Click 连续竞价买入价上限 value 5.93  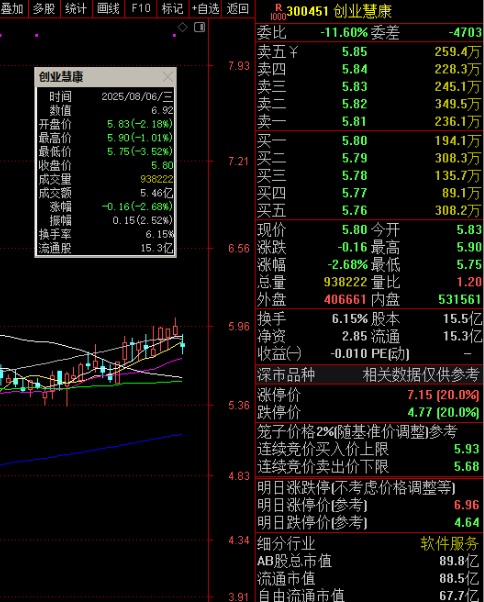(x=467, y=449)
